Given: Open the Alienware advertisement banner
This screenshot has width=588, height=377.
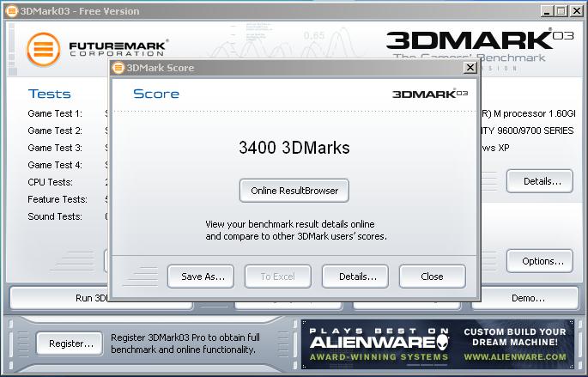Looking at the screenshot, I should tap(438, 344).
